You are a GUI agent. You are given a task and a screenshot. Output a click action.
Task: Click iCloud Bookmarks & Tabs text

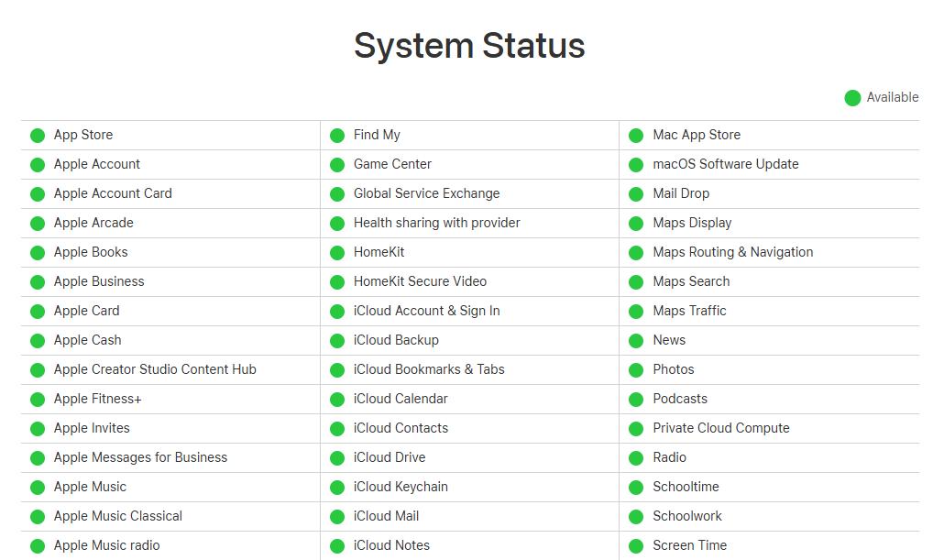429,369
